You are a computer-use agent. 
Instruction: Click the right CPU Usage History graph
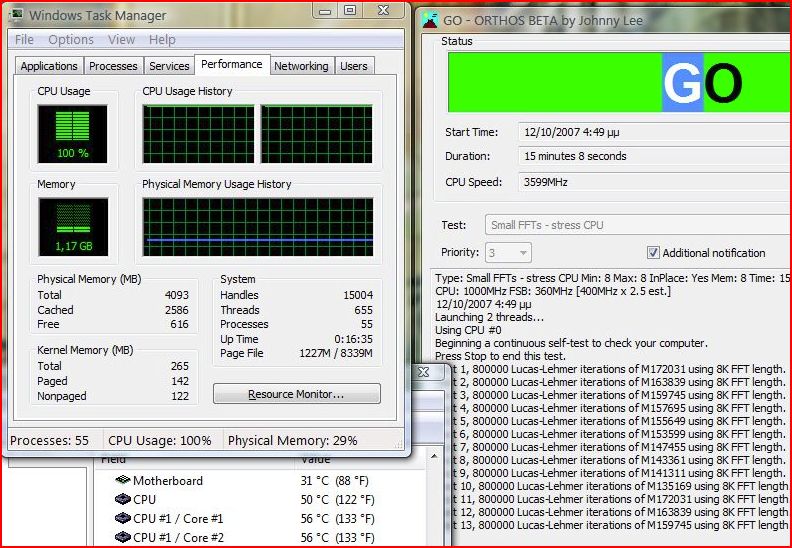(317, 134)
